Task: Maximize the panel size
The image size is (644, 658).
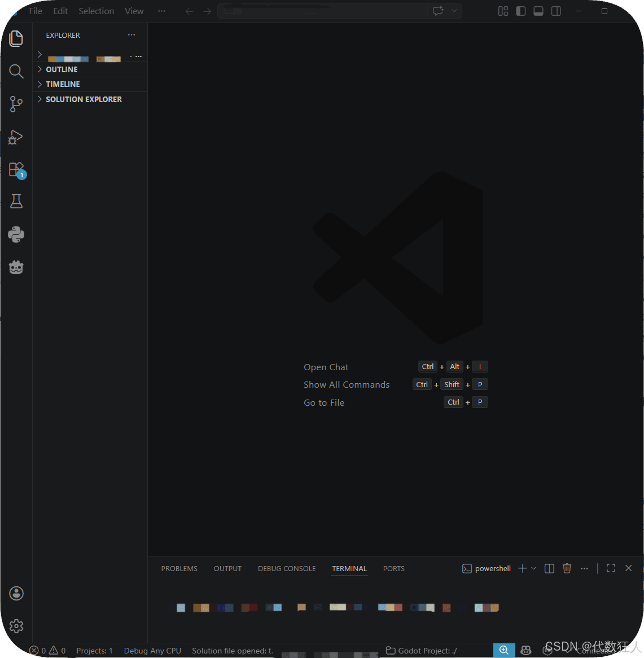Action: point(611,568)
